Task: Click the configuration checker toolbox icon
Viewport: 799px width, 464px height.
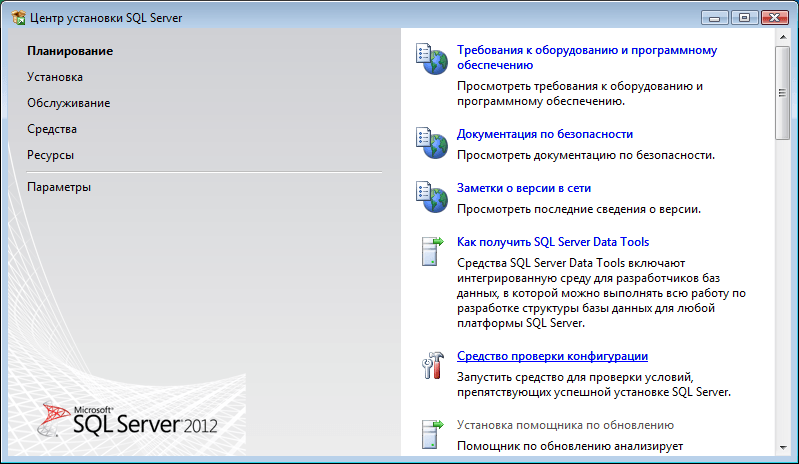Action: click(x=430, y=365)
